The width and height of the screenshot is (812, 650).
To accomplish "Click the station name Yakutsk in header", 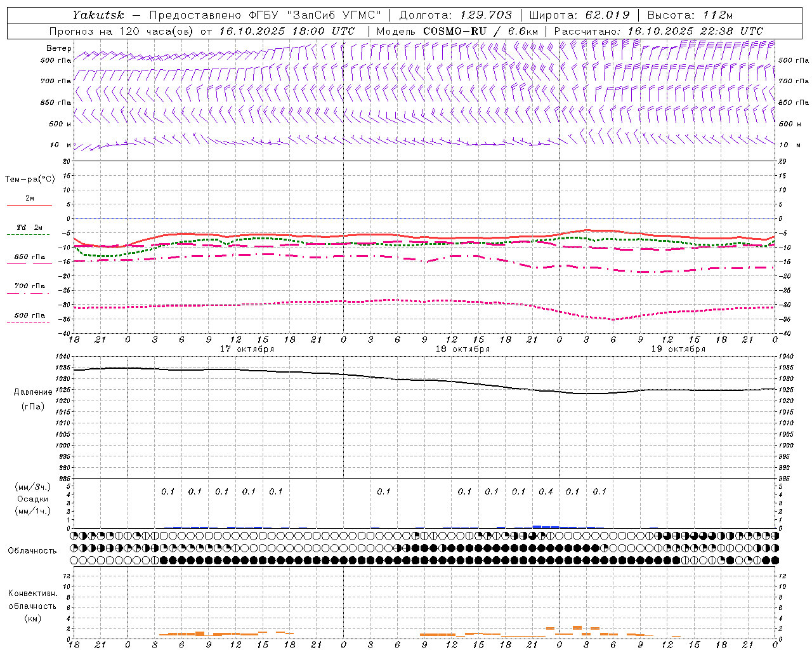I will (x=98, y=15).
